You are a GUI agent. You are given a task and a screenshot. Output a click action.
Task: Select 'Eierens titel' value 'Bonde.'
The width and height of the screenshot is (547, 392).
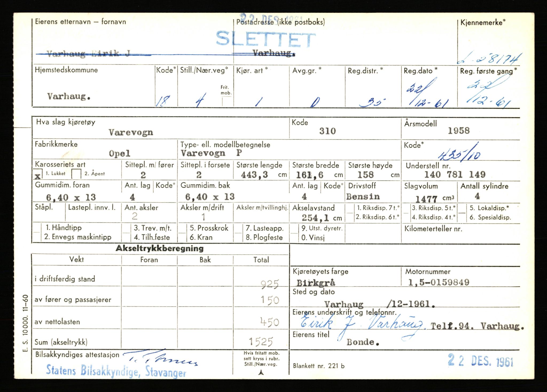point(363,342)
